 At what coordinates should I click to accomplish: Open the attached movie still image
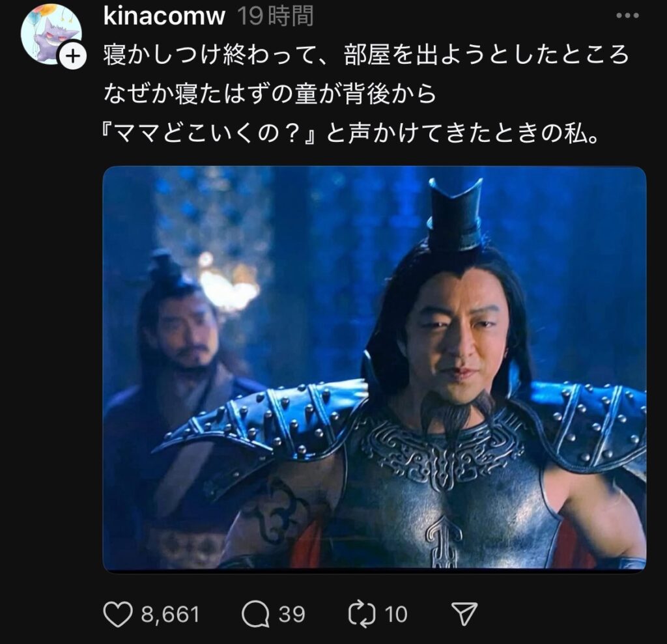pyautogui.click(x=375, y=368)
